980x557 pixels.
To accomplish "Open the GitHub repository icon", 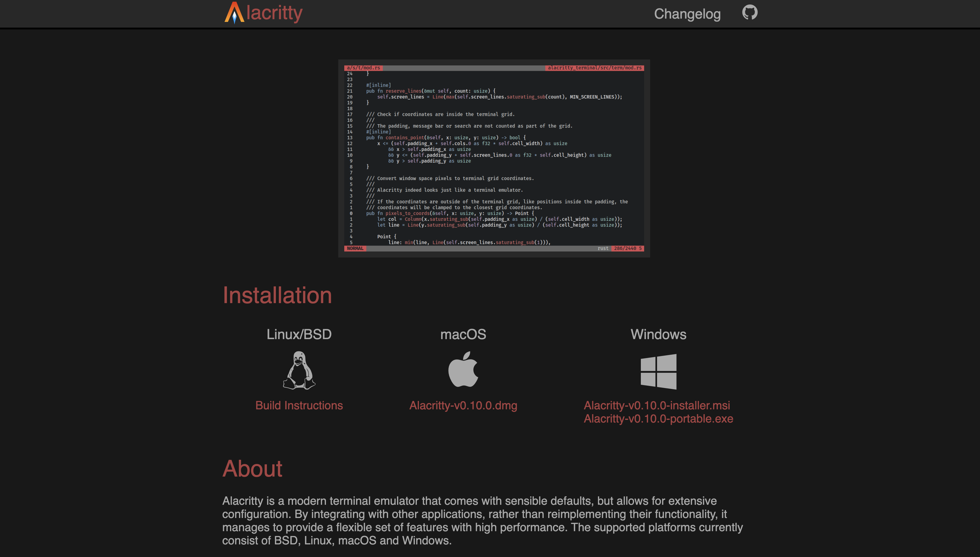I will [x=749, y=13].
